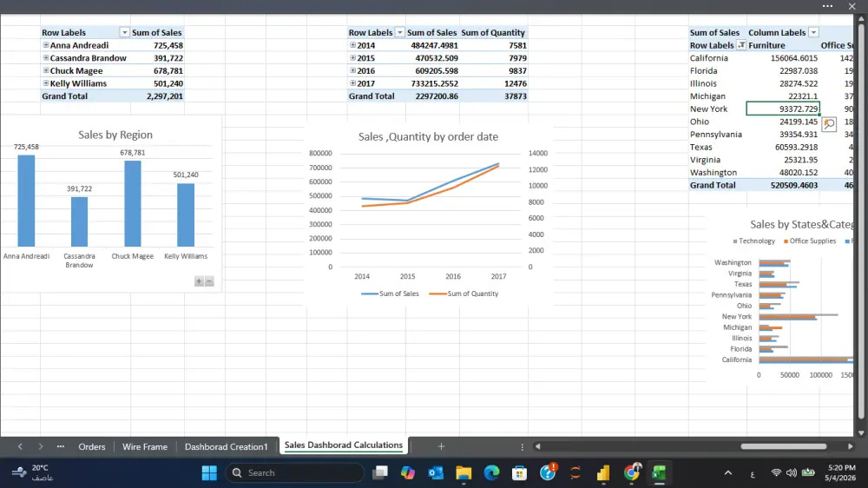868x488 pixels.
Task: Select the Anna Andreadi bar in chart
Action: 26,201
